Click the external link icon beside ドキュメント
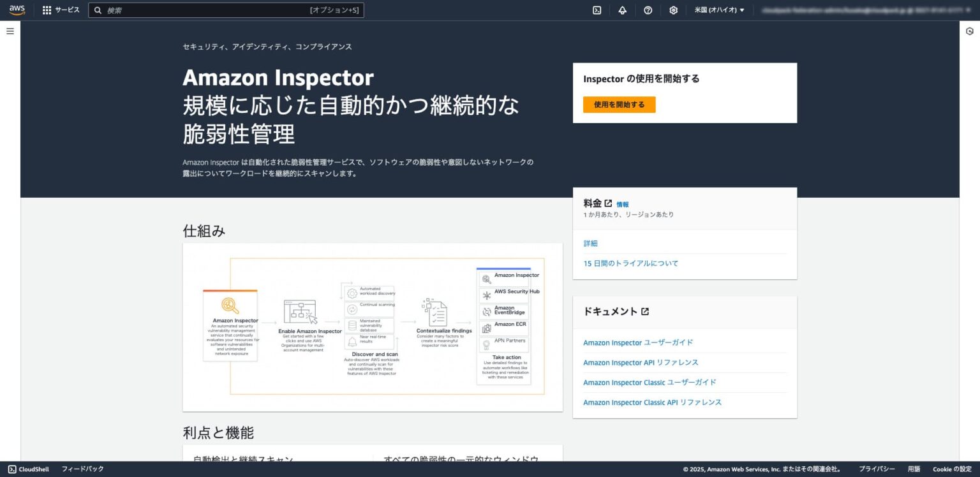This screenshot has width=980, height=477. (645, 311)
